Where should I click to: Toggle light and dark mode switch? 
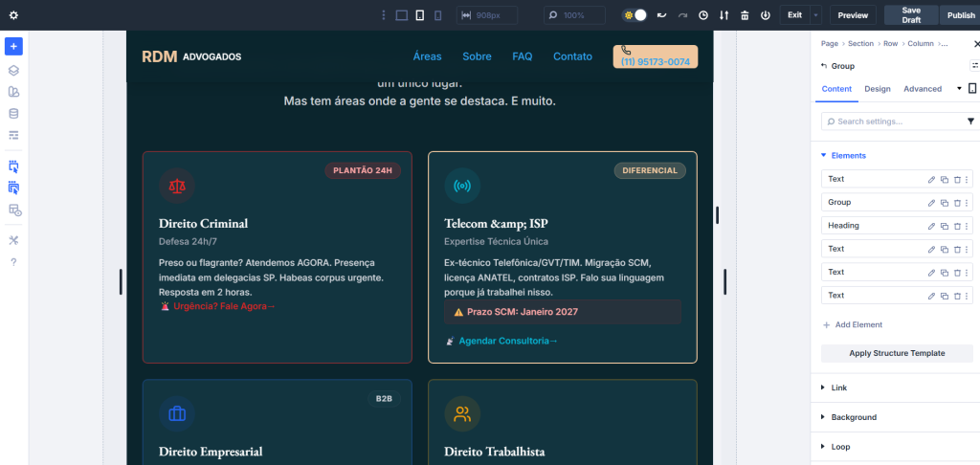[x=635, y=15]
